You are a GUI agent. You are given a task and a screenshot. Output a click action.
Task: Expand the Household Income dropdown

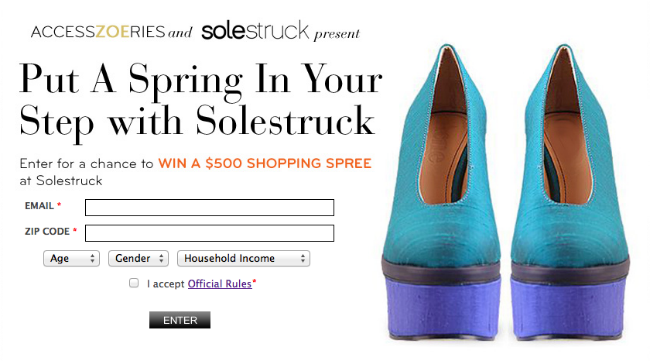(243, 259)
